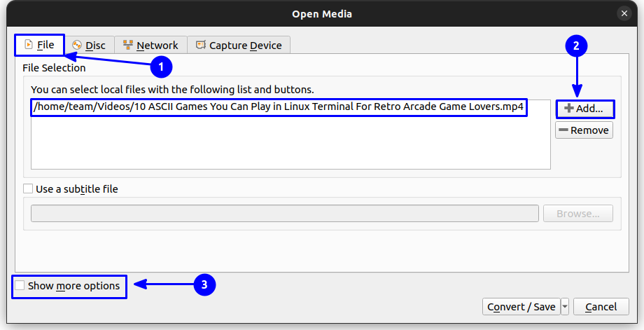Click the Disc tab's disc icon
The height and width of the screenshot is (330, 644).
coord(77,45)
